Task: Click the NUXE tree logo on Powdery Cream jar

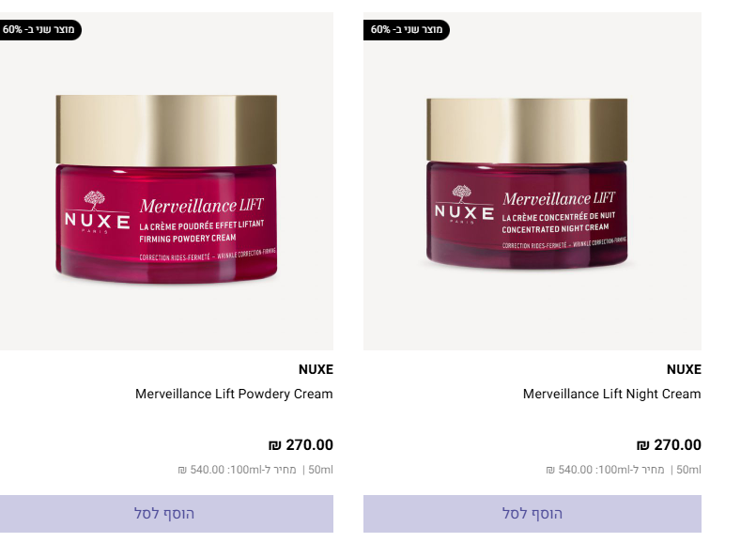Action: click(95, 200)
